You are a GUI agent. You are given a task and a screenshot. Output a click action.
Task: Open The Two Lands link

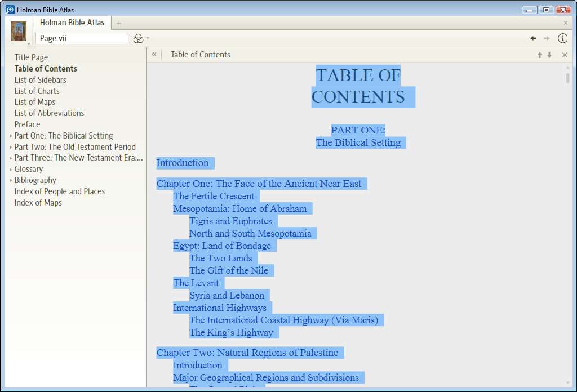point(221,258)
